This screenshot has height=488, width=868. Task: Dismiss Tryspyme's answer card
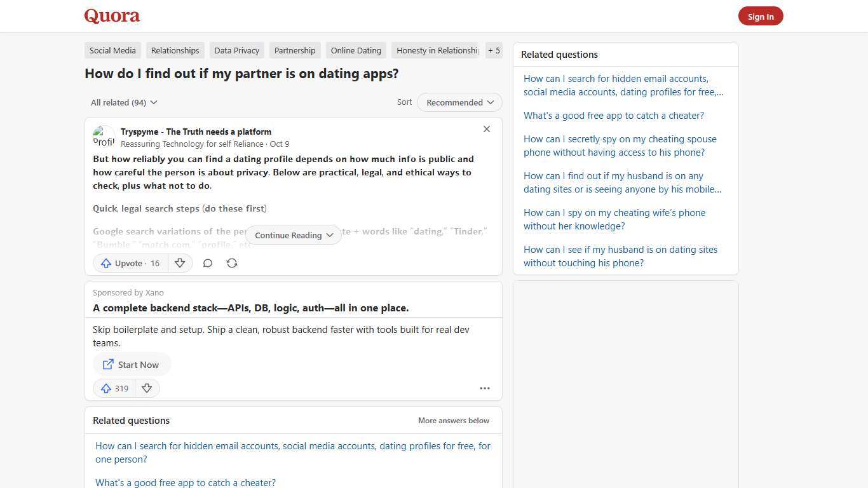tap(487, 129)
